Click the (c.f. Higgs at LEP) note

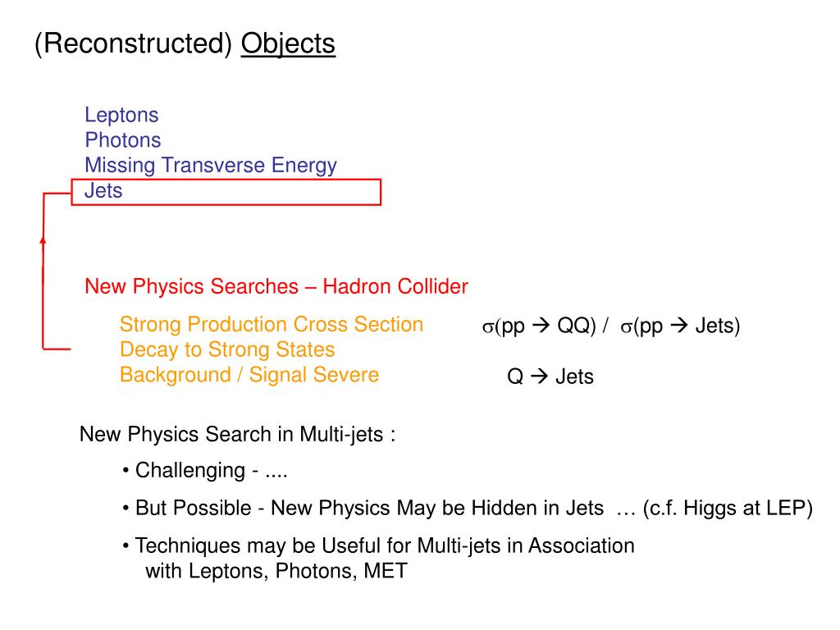point(728,508)
